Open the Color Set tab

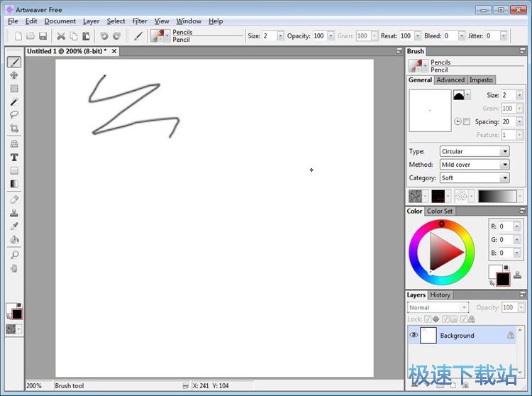click(x=439, y=211)
